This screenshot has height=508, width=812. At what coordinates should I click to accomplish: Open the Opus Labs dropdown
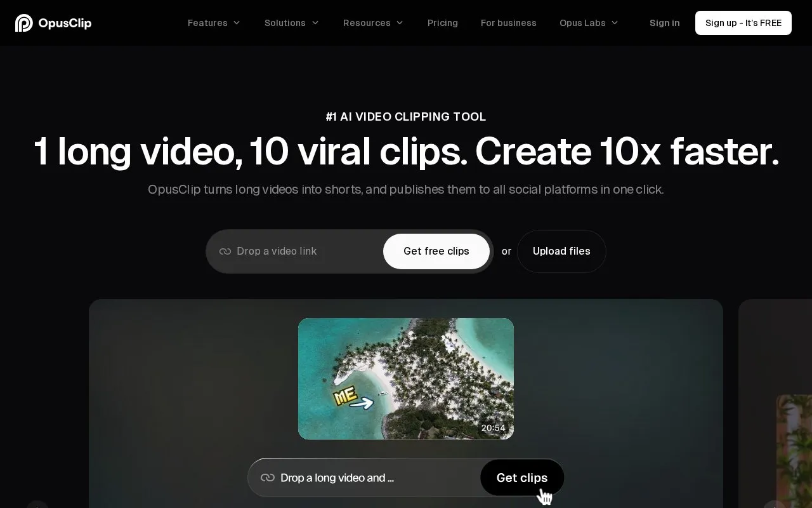[x=589, y=23]
